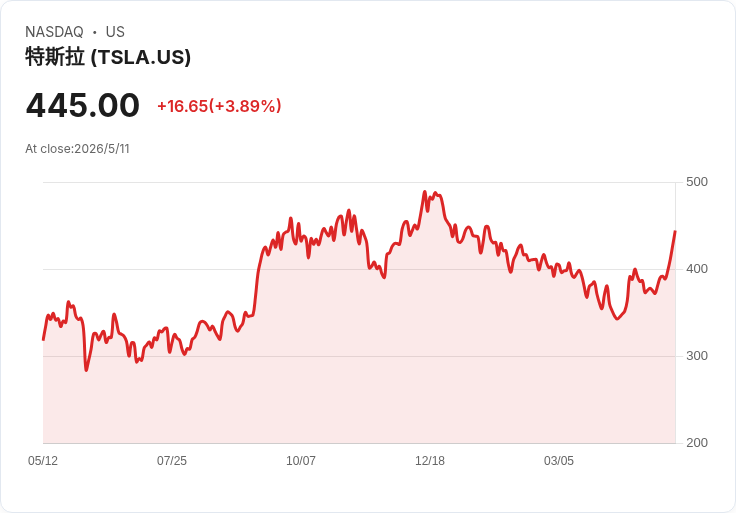Click the +16.65(+3.89%) price change

point(219,106)
